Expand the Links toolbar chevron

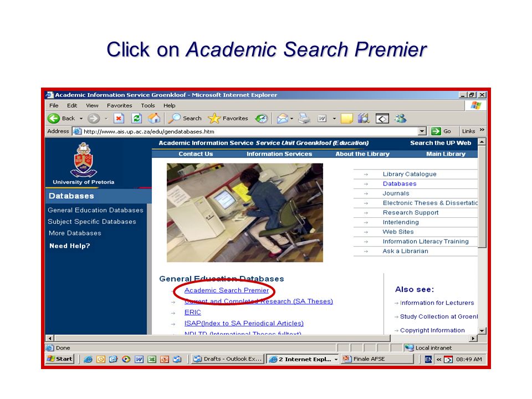pos(482,130)
